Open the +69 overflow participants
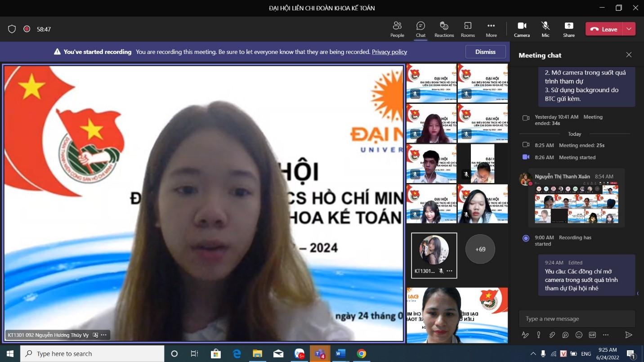Screen dimensions: 644x362 coord(480,249)
